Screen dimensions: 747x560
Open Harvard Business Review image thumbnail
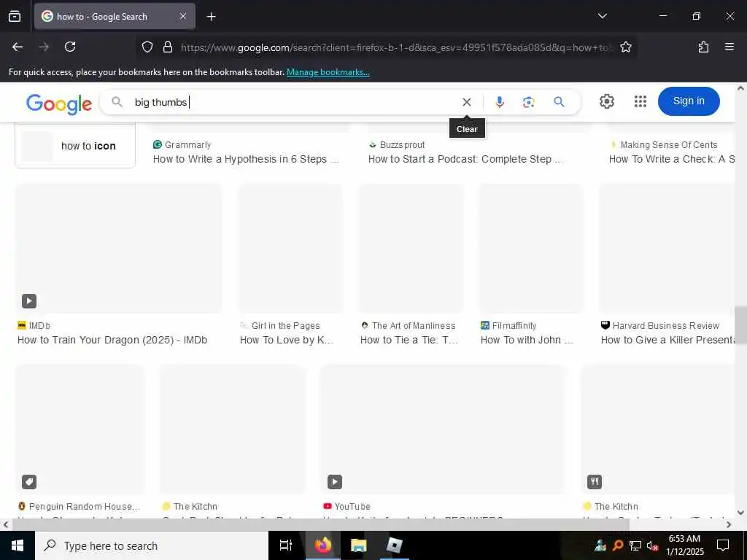point(667,249)
